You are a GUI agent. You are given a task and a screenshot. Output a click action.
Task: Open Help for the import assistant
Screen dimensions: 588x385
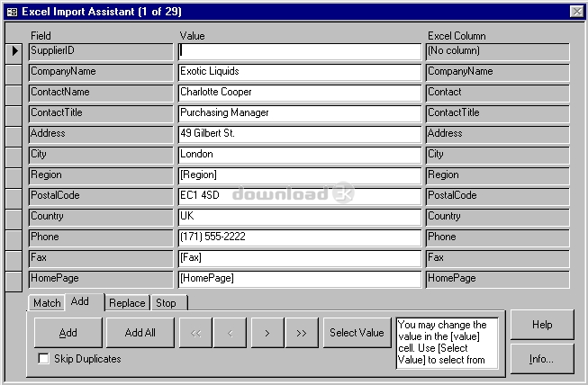[x=541, y=325]
